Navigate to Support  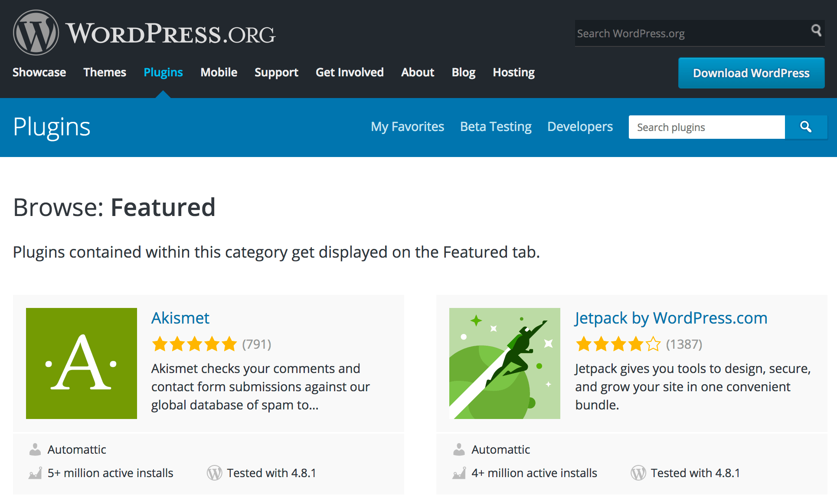tap(276, 72)
